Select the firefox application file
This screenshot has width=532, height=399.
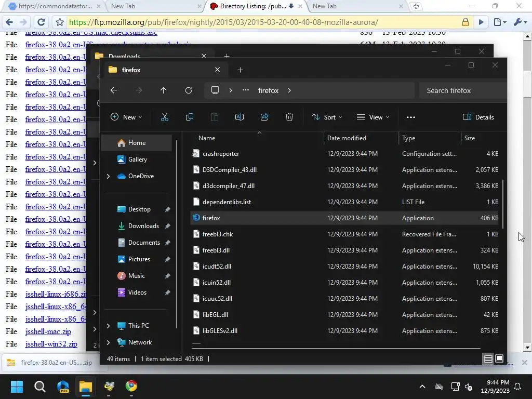coord(345,218)
